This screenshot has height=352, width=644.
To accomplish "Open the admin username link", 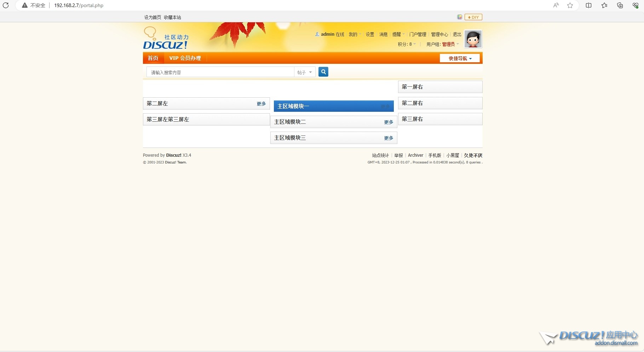I will [328, 34].
